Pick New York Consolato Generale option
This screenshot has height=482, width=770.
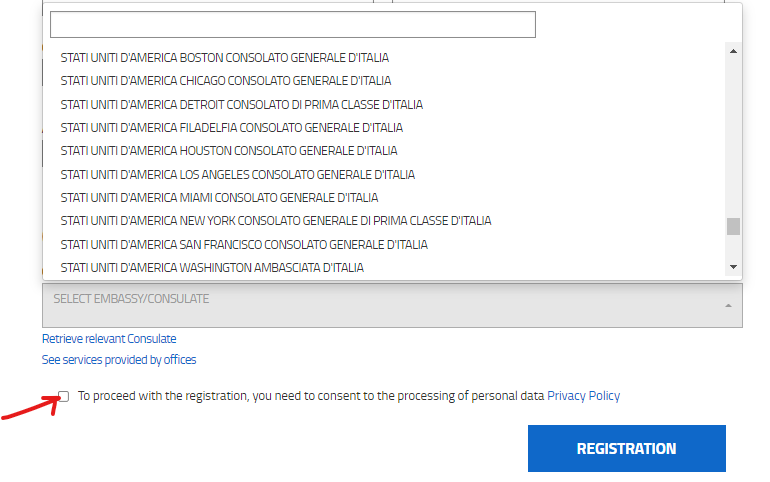(276, 220)
